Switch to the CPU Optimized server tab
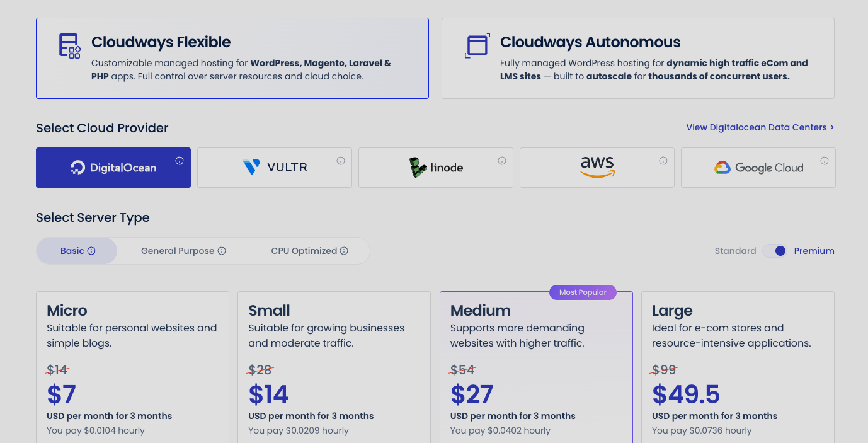This screenshot has height=443, width=868. [x=304, y=251]
